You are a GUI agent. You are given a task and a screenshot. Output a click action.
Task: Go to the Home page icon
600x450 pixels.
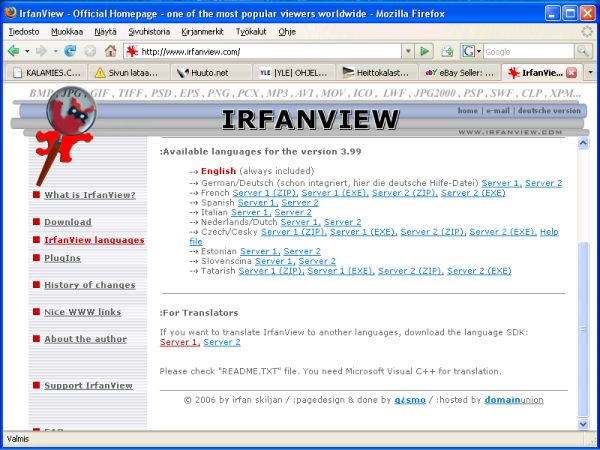(x=109, y=51)
